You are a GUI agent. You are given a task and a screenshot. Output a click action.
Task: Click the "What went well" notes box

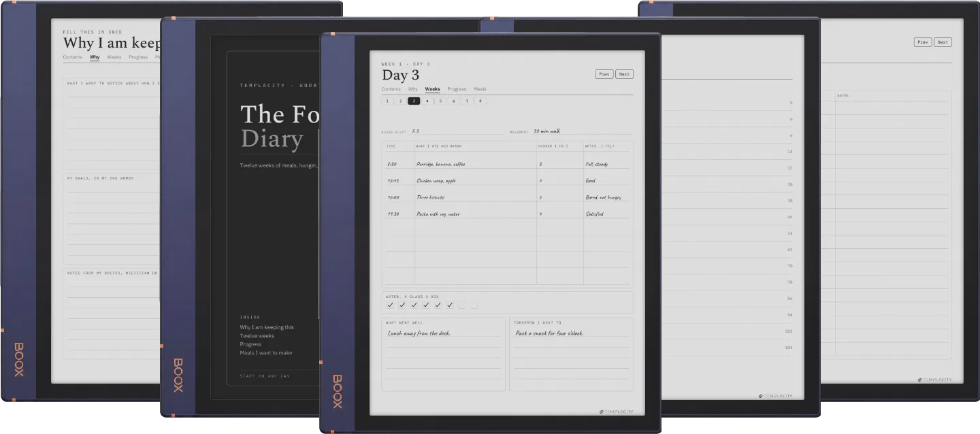pyautogui.click(x=443, y=354)
